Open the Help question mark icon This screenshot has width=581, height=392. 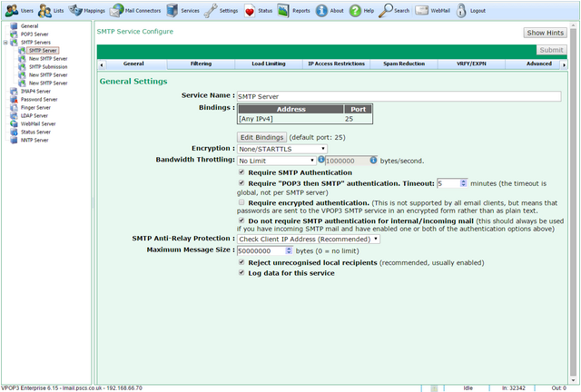click(355, 11)
